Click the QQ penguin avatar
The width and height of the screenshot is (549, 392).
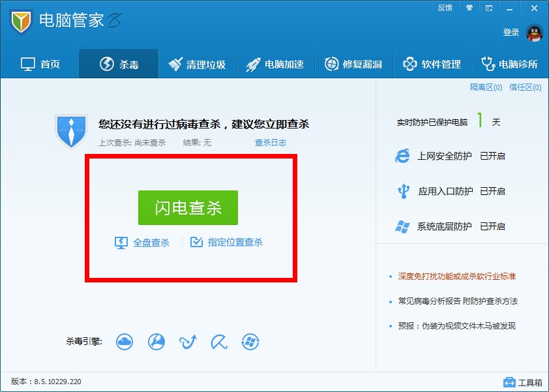tap(533, 32)
